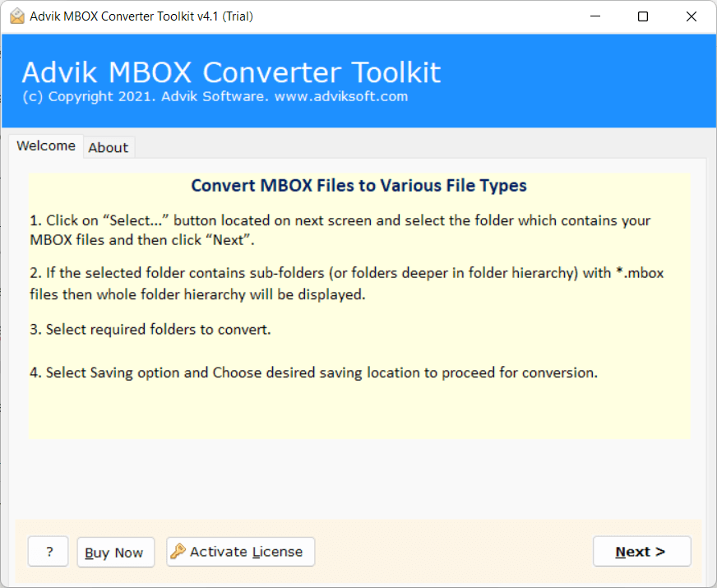Proceed with the Next > button
Screen dimensions: 717x588
[x=641, y=552]
